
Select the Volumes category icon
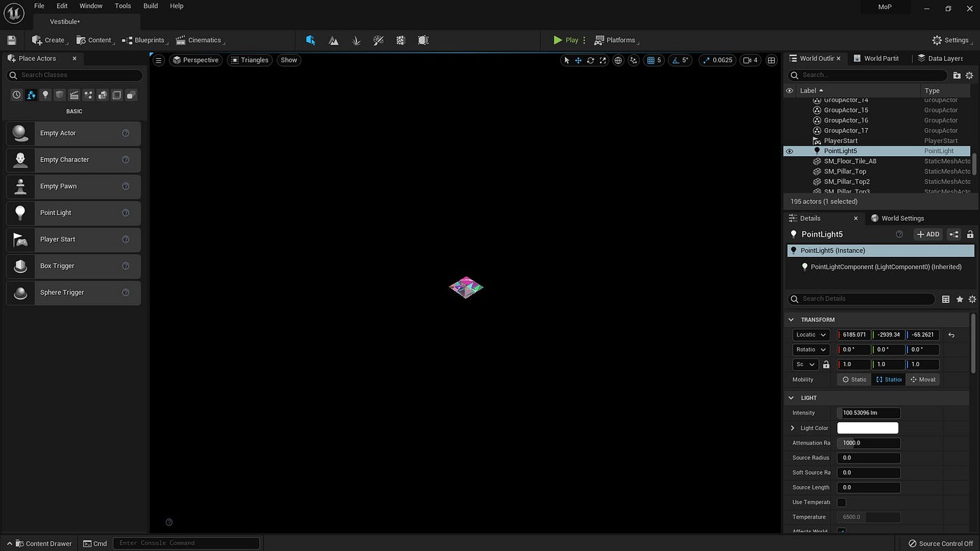(117, 95)
